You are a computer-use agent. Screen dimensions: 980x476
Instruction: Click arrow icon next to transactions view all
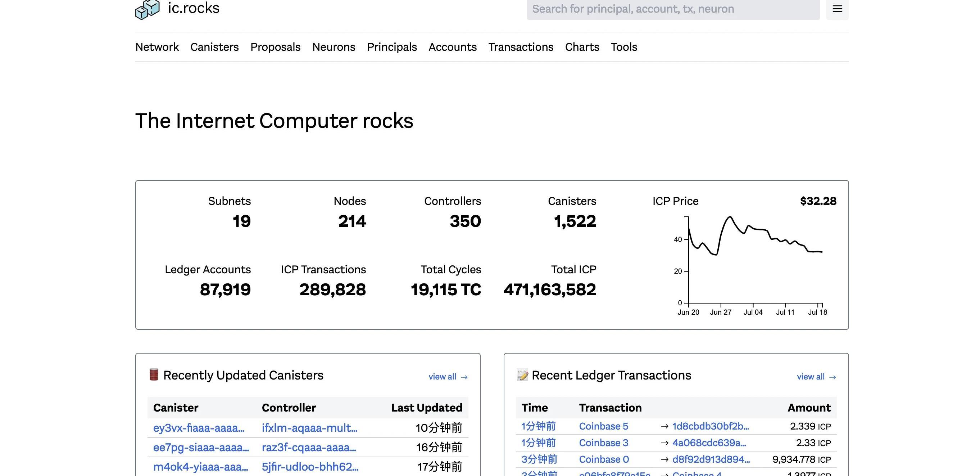click(832, 377)
